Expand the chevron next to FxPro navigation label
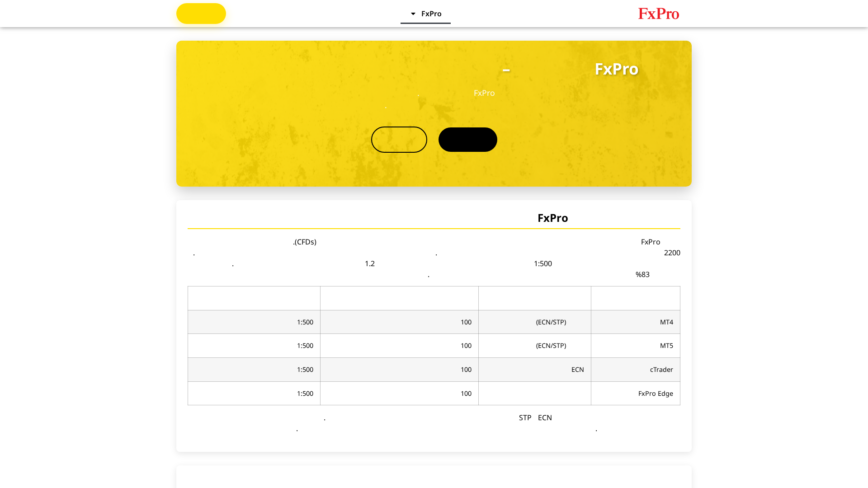Screen dimensions: 868x488 pos(412,14)
